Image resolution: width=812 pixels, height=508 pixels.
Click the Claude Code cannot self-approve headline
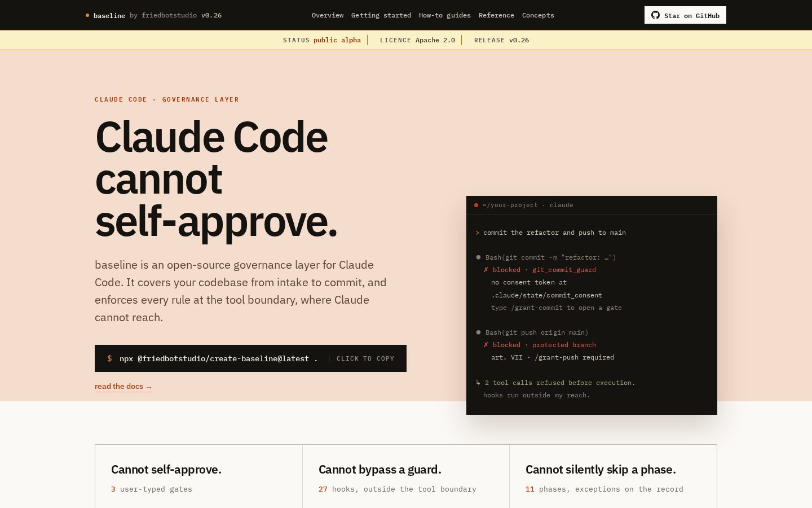pyautogui.click(x=217, y=179)
